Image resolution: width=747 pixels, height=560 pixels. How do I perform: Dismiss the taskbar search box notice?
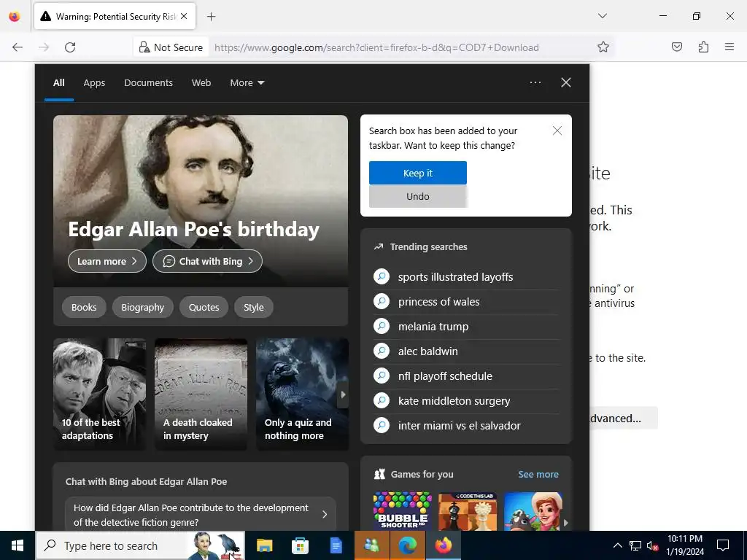pos(557,131)
